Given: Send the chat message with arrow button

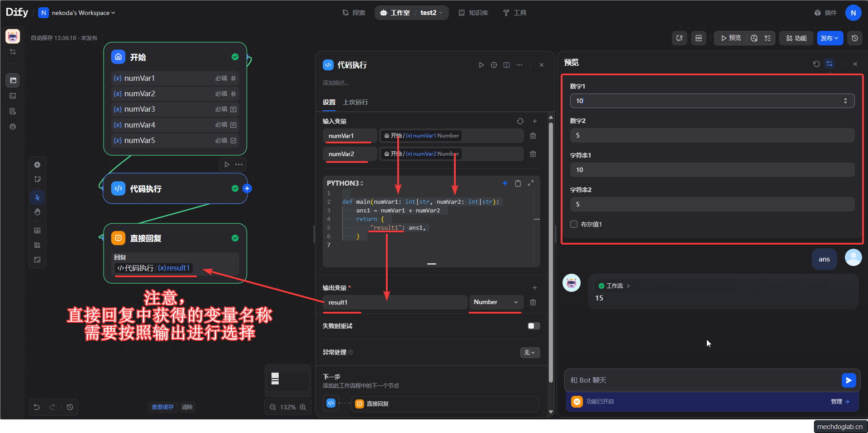Looking at the screenshot, I should pos(848,380).
